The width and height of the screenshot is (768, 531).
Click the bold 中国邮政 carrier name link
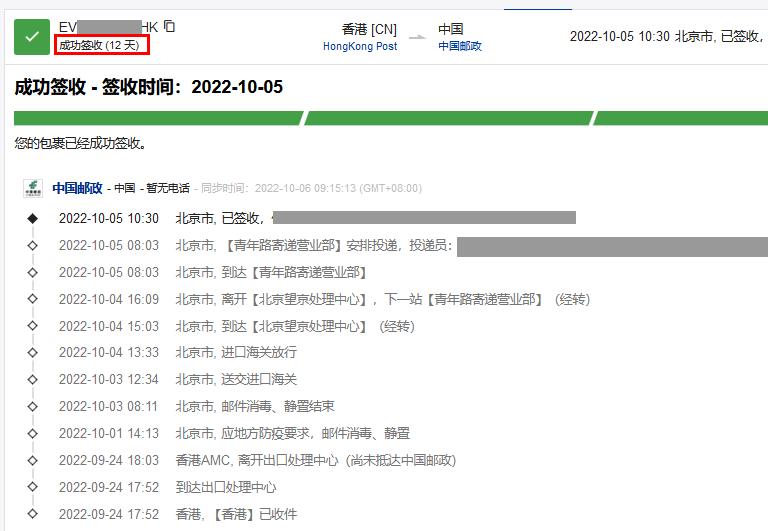[x=79, y=188]
